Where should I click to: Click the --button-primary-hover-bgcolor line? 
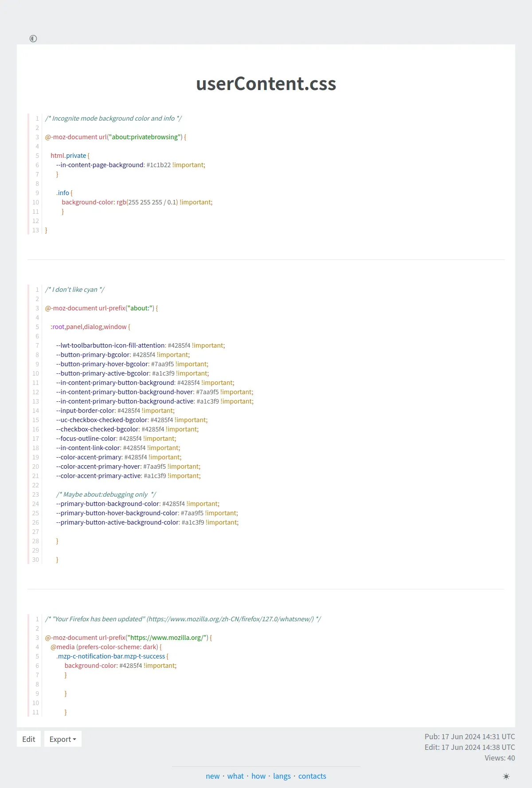(132, 364)
